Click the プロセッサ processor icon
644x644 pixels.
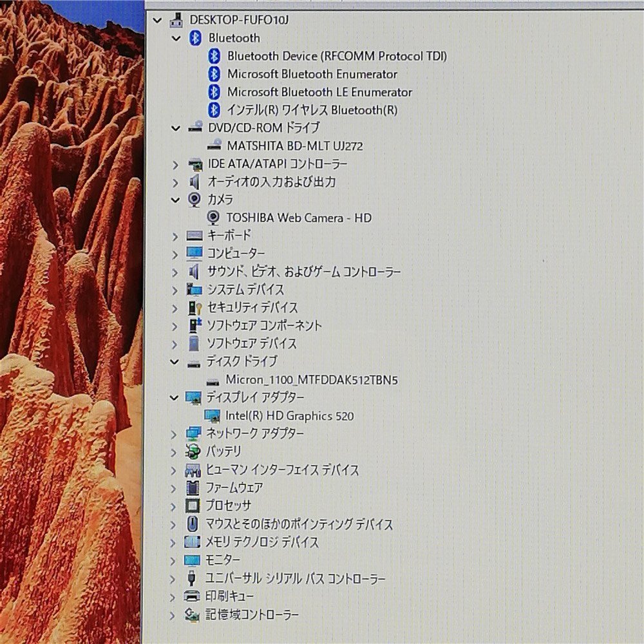coord(192,506)
